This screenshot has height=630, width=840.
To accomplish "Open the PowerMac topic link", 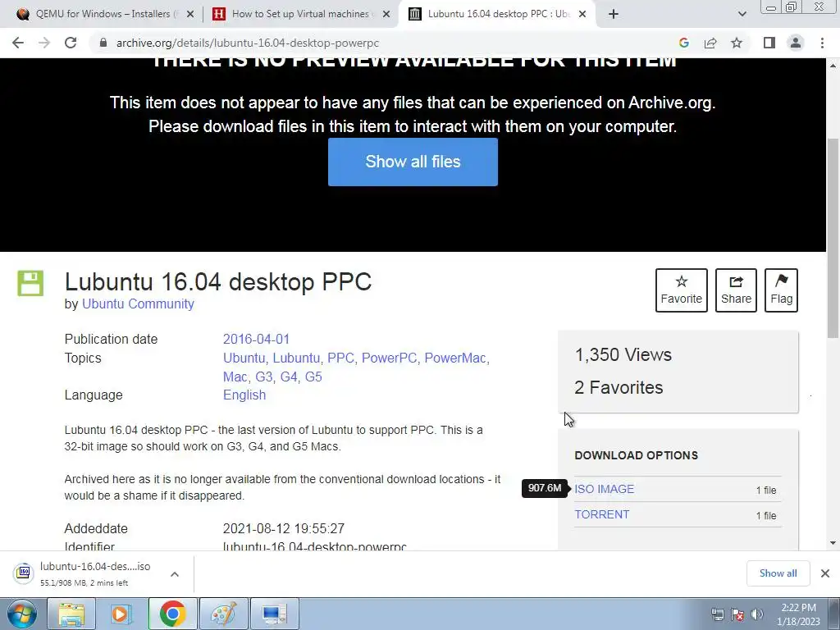I will click(x=454, y=358).
